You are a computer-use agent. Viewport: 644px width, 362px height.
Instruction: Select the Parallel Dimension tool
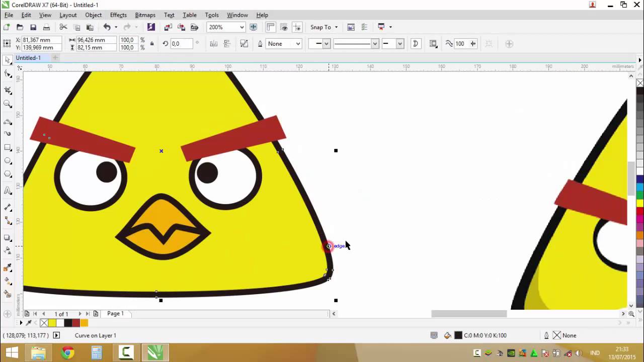click(x=8, y=208)
